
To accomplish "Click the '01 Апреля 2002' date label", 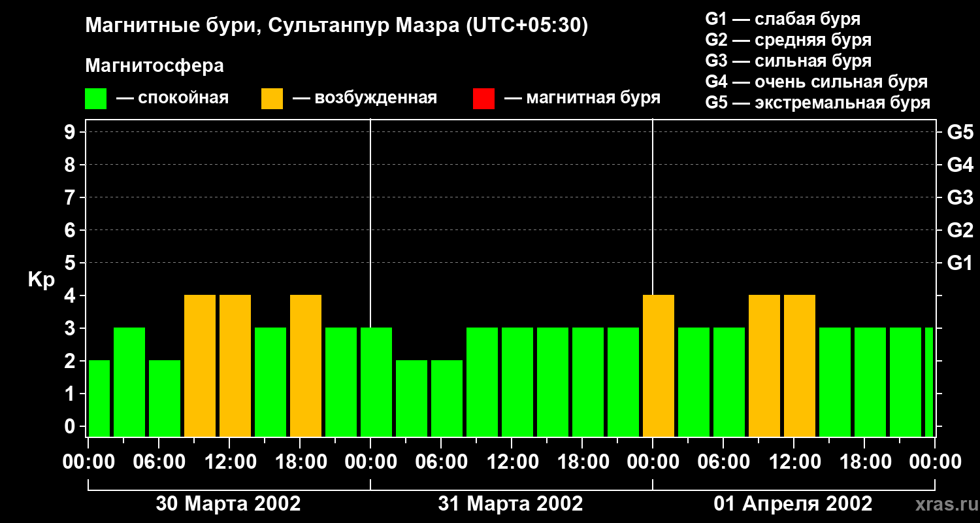I will click(x=793, y=503).
